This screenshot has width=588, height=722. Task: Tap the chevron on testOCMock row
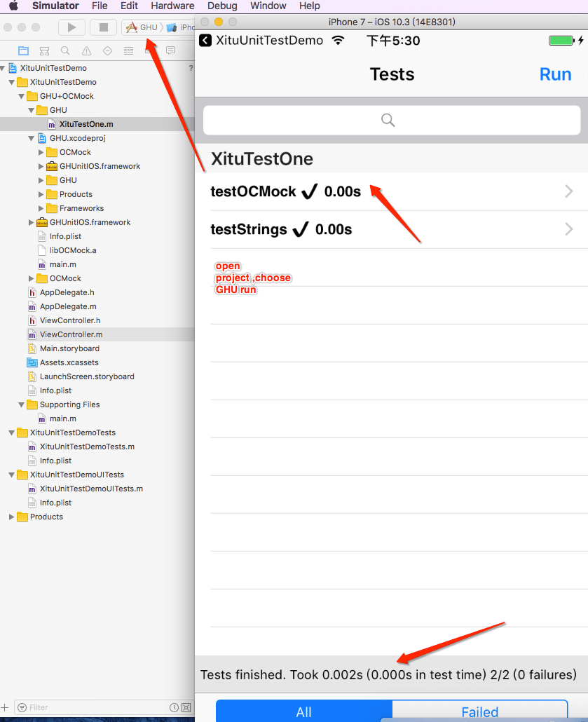point(568,191)
